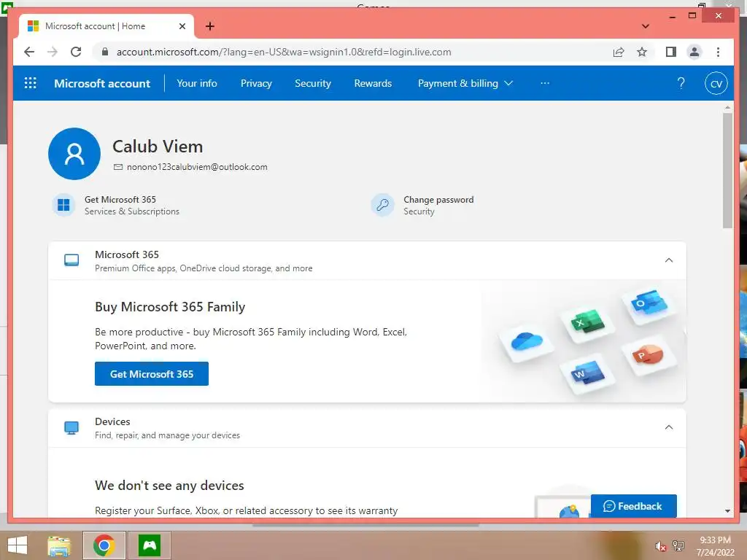This screenshot has width=747, height=560.
Task: Open the Security tab
Action: click(x=312, y=83)
